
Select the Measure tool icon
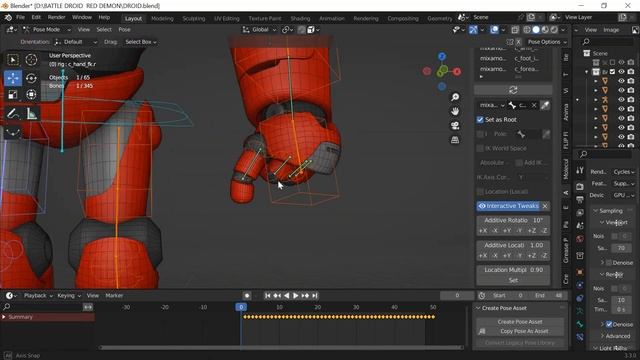click(31, 113)
